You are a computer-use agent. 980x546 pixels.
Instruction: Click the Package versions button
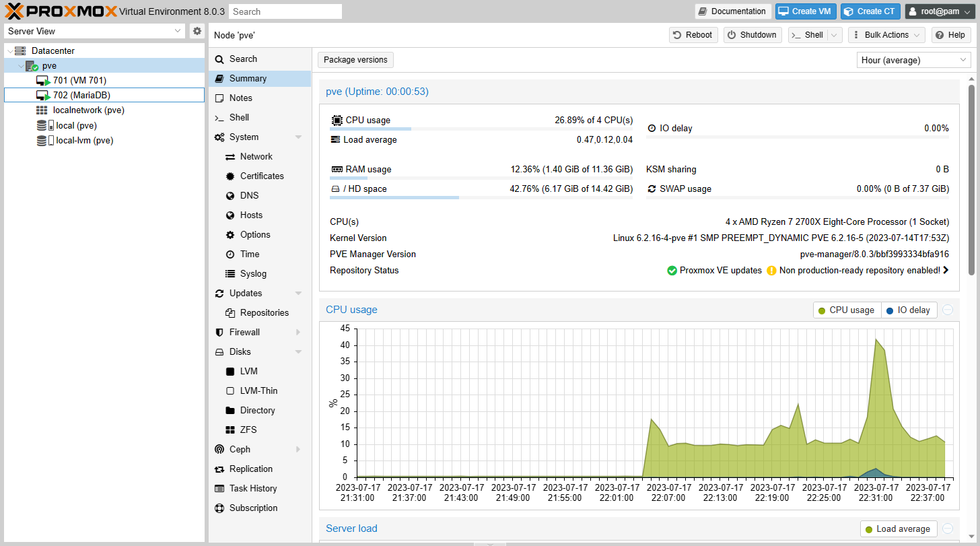coord(355,60)
